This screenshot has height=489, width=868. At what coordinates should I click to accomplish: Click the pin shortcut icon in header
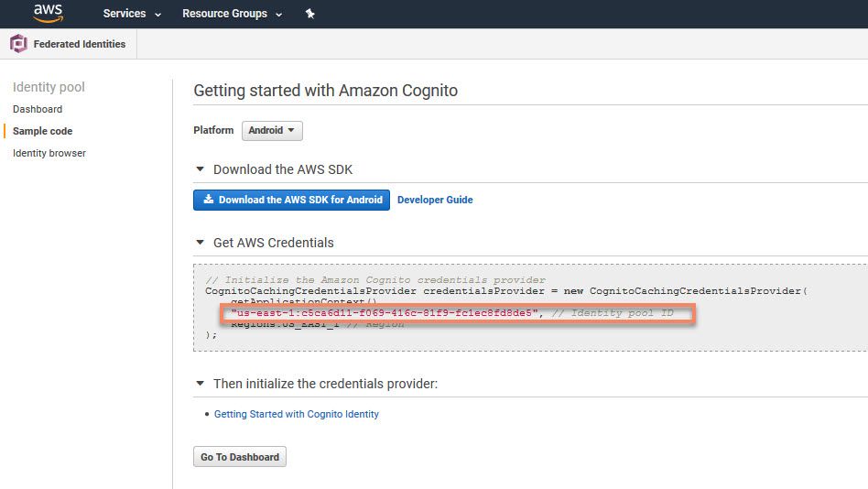310,14
